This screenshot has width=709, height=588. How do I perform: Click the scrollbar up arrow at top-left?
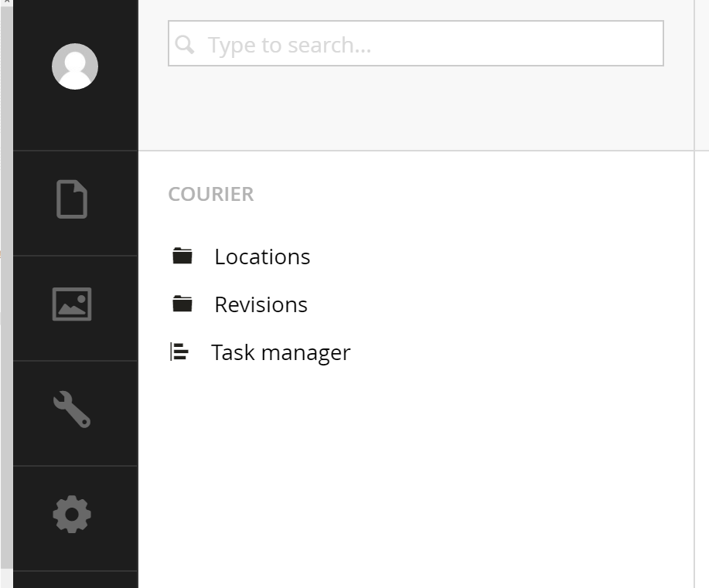click(7, 2)
